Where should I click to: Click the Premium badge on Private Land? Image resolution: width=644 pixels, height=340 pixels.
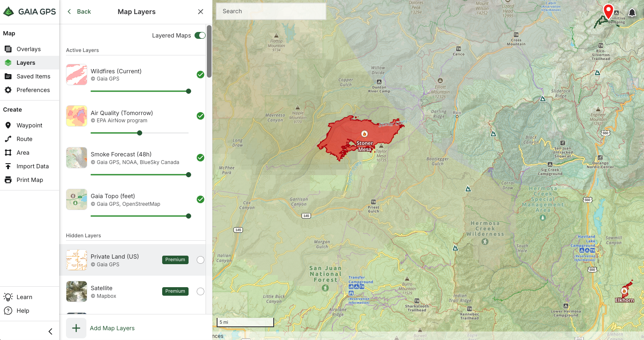click(x=175, y=260)
